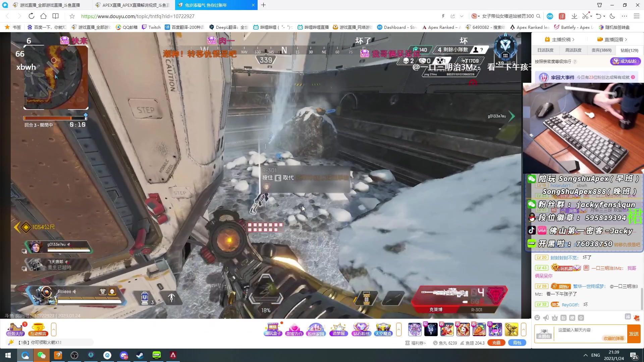
Task: Switch to the 周活跃度 tab
Action: (573, 50)
